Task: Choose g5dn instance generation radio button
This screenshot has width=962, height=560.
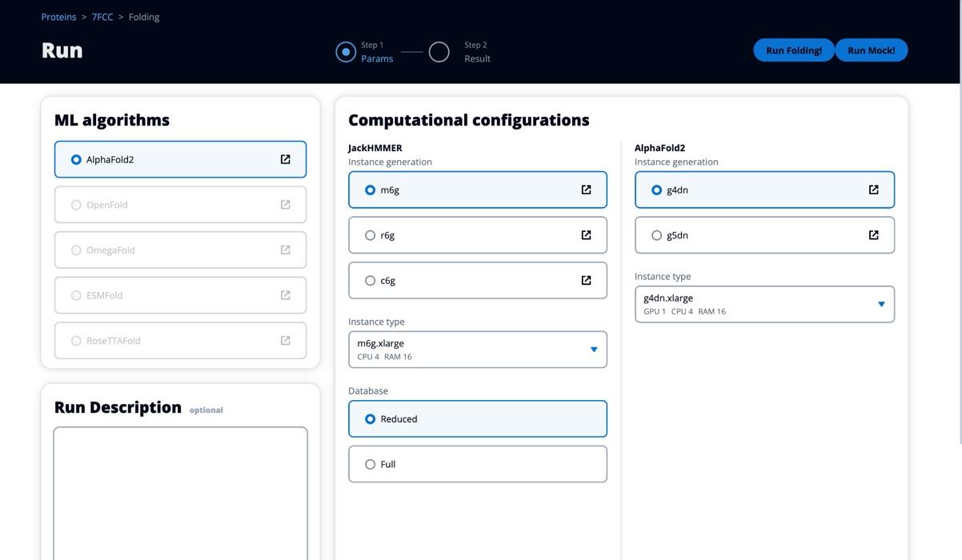Action: click(x=656, y=235)
